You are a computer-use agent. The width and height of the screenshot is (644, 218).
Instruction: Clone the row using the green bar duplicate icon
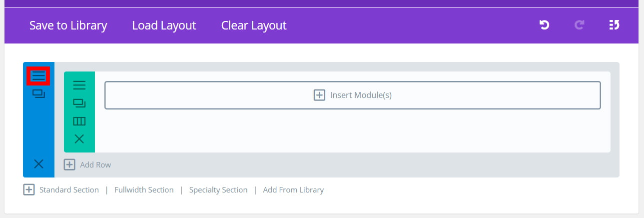(79, 103)
